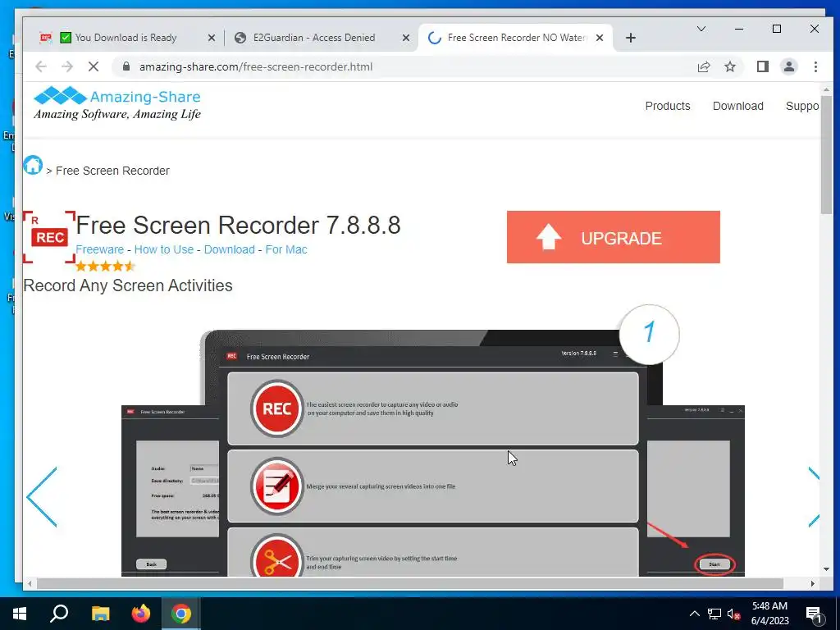Click the orange UPGRADE button
The height and width of the screenshot is (630, 840).
tap(614, 237)
